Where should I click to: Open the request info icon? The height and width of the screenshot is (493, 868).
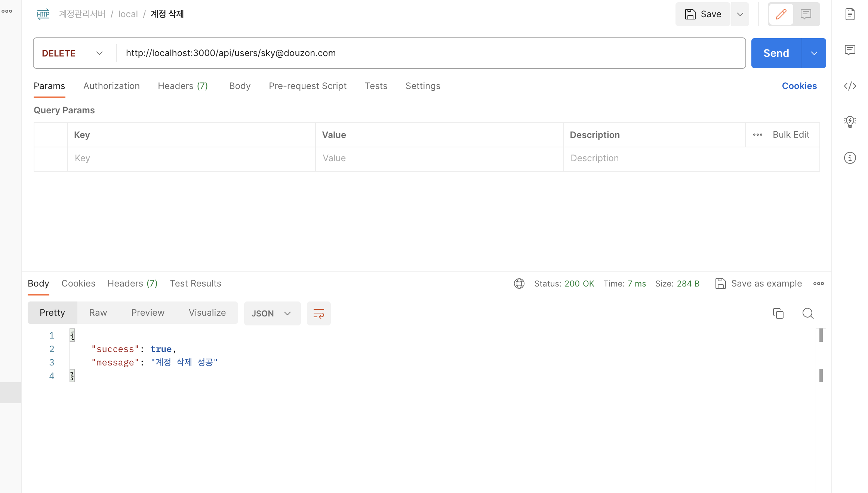pyautogui.click(x=850, y=158)
